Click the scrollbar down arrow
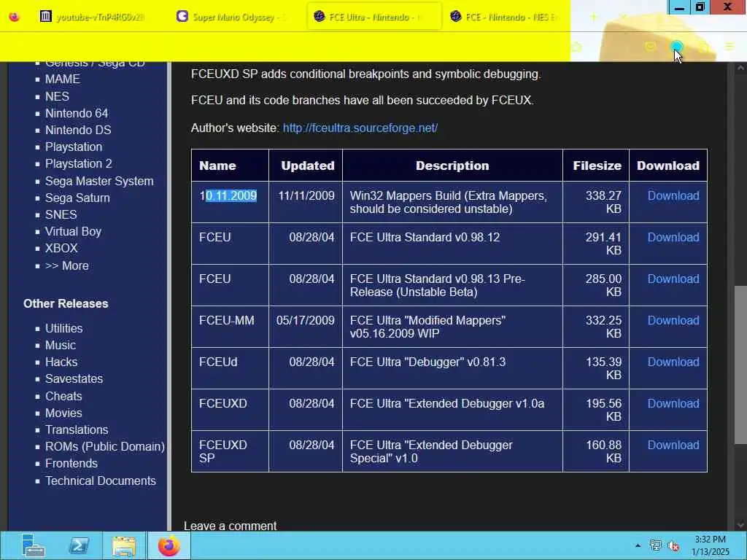 [x=741, y=525]
